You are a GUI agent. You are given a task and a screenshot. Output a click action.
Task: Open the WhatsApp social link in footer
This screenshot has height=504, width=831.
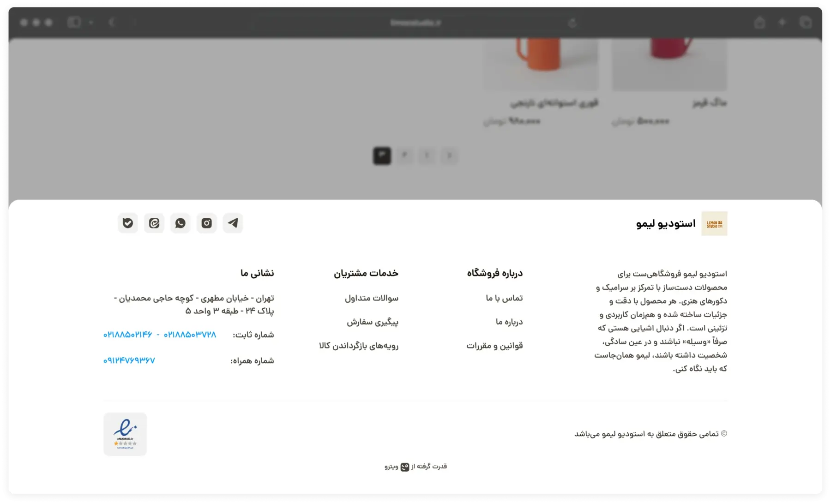[180, 223]
